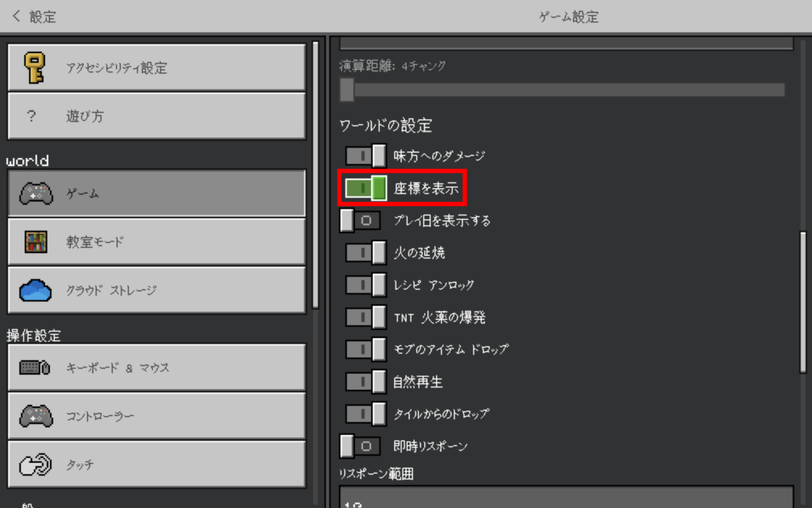Click the key icon for アクセシビリティ設定
Viewport: 812px width, 508px height.
point(35,67)
